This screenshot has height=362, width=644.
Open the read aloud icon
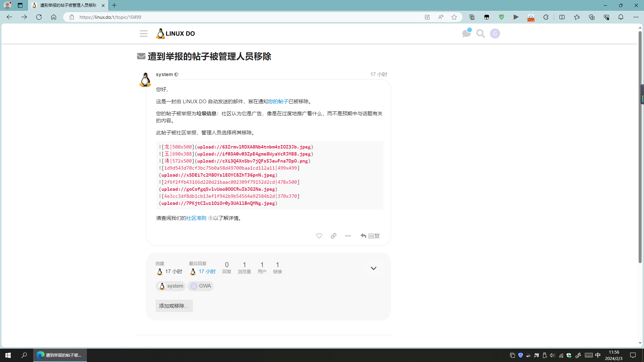441,17
